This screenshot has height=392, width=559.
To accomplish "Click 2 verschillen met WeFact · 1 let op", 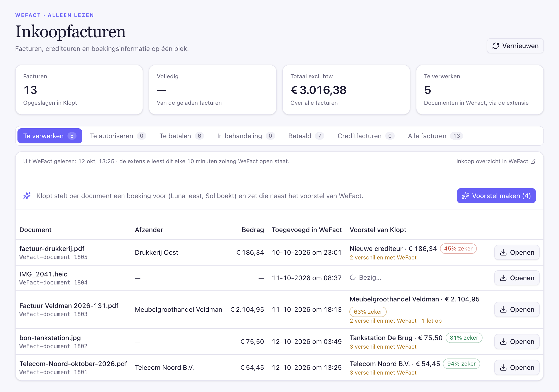I will click(396, 321).
